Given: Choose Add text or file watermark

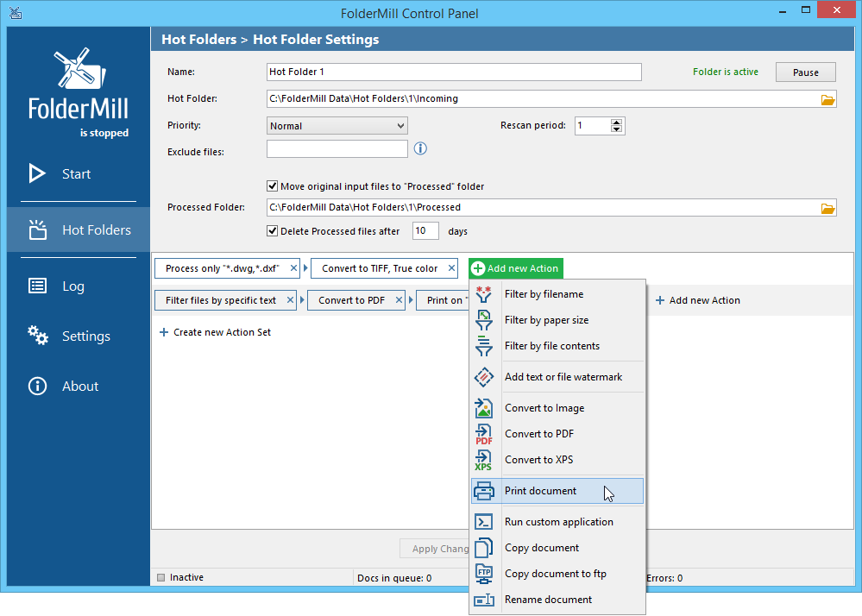Looking at the screenshot, I should click(557, 377).
